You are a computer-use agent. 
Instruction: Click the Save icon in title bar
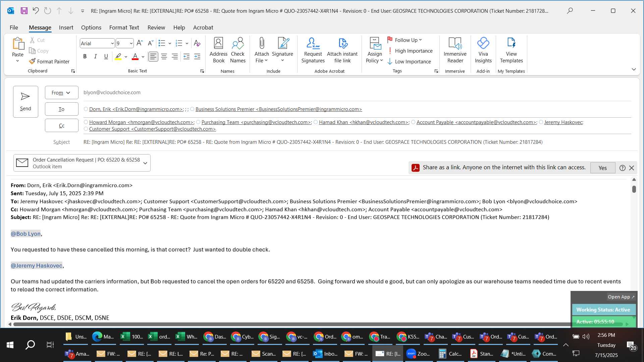pos(24,11)
